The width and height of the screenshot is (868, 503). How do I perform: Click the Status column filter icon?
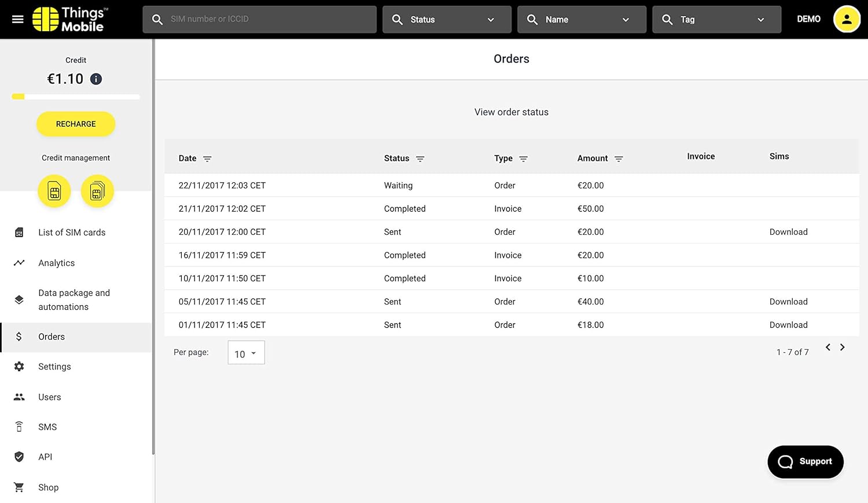point(420,159)
